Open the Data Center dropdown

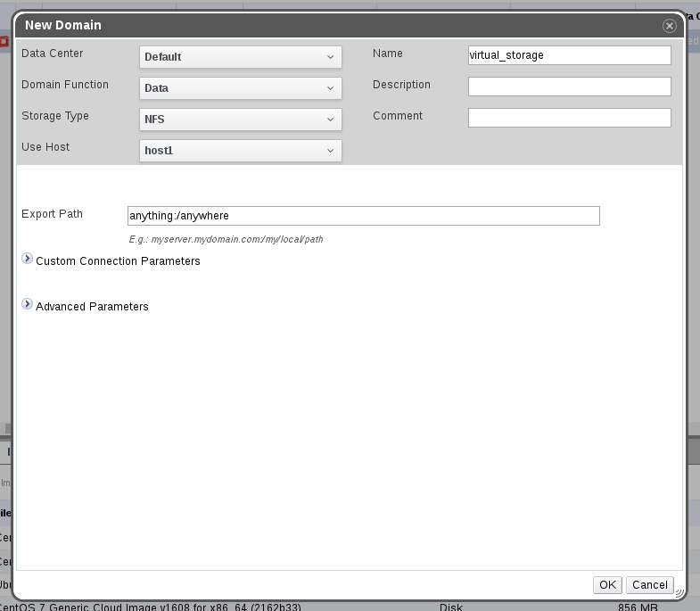pyautogui.click(x=241, y=57)
